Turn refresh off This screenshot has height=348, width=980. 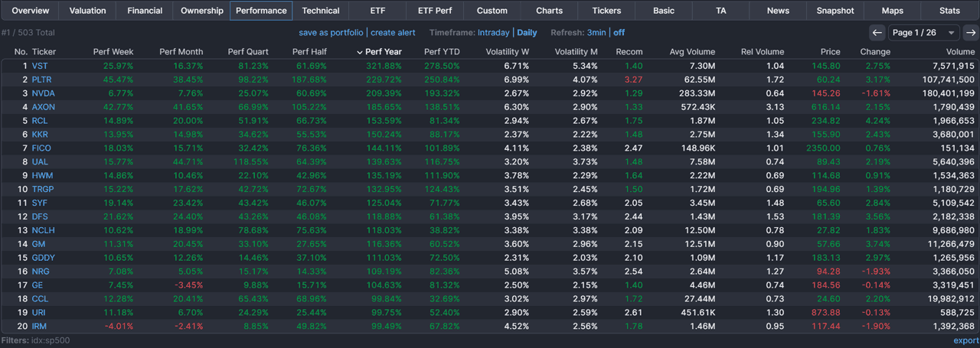[x=619, y=33]
